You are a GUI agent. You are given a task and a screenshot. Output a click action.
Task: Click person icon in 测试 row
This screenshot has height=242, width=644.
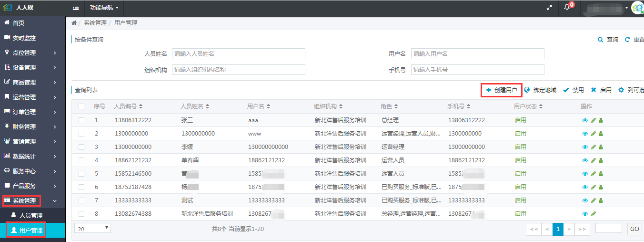601,200
